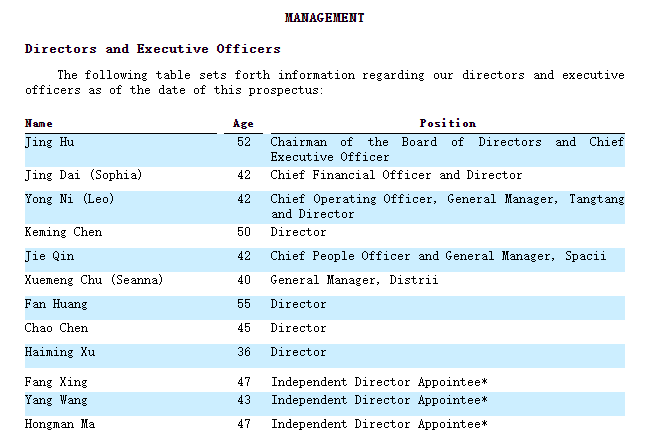Click 'Chairman of the Board' position text
648x446 pixels.
(x=354, y=142)
